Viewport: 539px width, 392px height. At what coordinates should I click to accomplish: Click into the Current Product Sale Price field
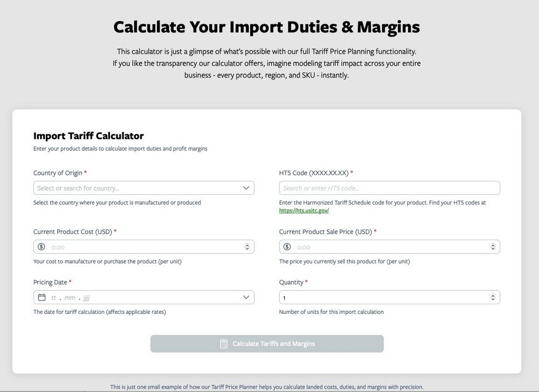[390, 247]
